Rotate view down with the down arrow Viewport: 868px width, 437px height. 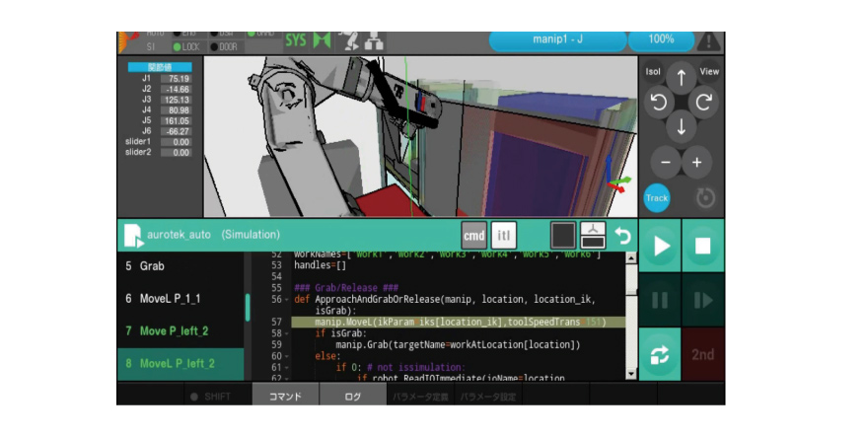coord(681,127)
